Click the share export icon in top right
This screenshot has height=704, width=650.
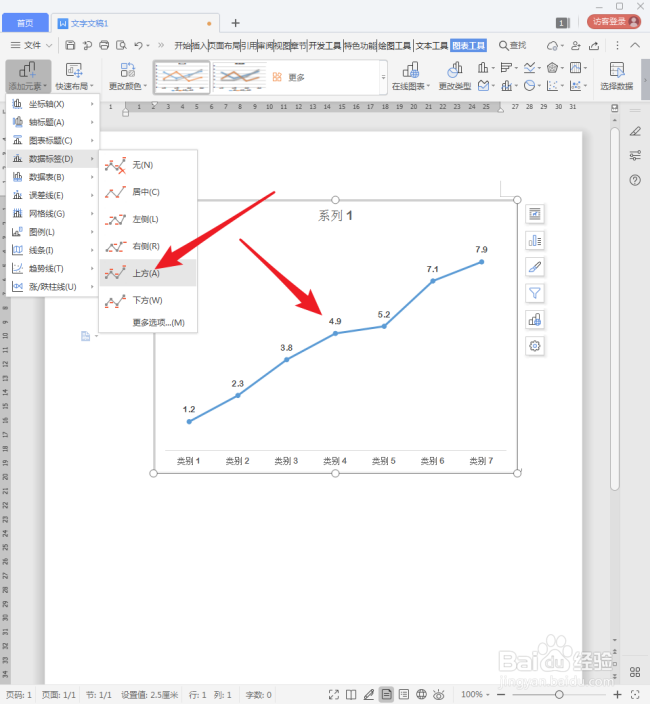[x=594, y=46]
